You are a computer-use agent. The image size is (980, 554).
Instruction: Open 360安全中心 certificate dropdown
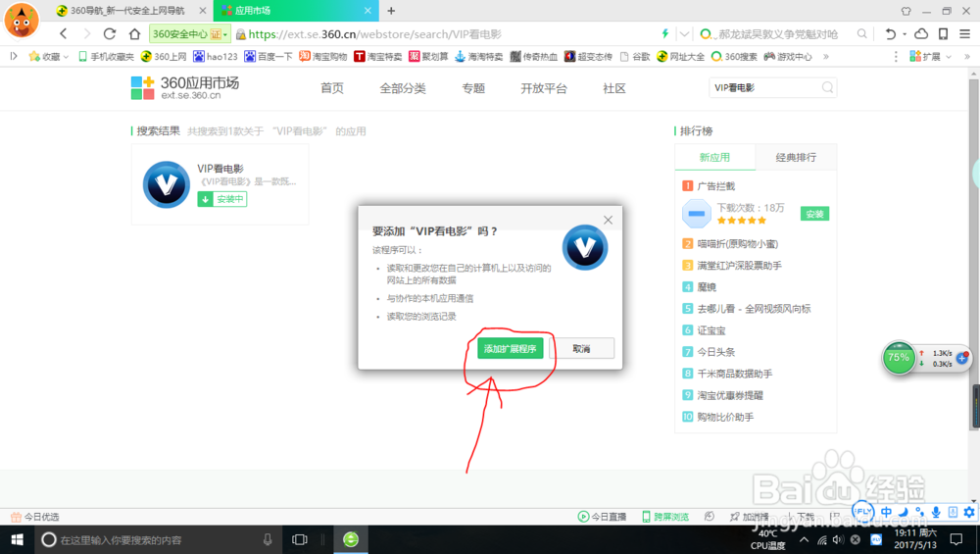point(189,33)
